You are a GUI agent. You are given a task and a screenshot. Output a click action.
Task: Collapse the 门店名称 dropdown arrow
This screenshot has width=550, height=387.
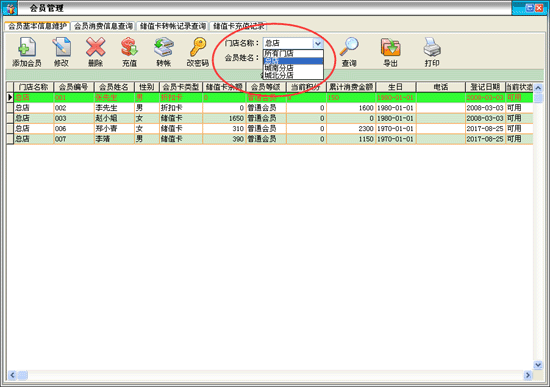pyautogui.click(x=317, y=43)
